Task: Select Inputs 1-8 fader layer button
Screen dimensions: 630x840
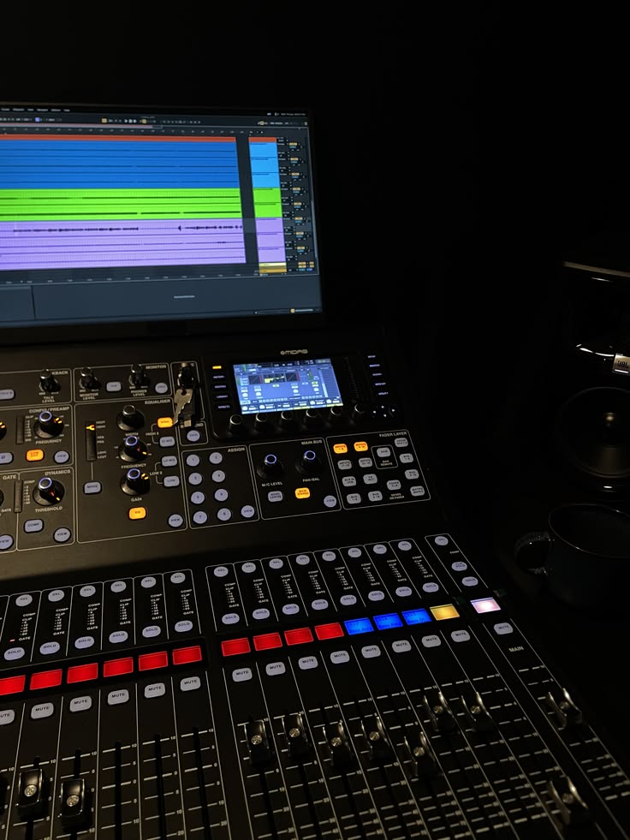Action: [x=340, y=448]
